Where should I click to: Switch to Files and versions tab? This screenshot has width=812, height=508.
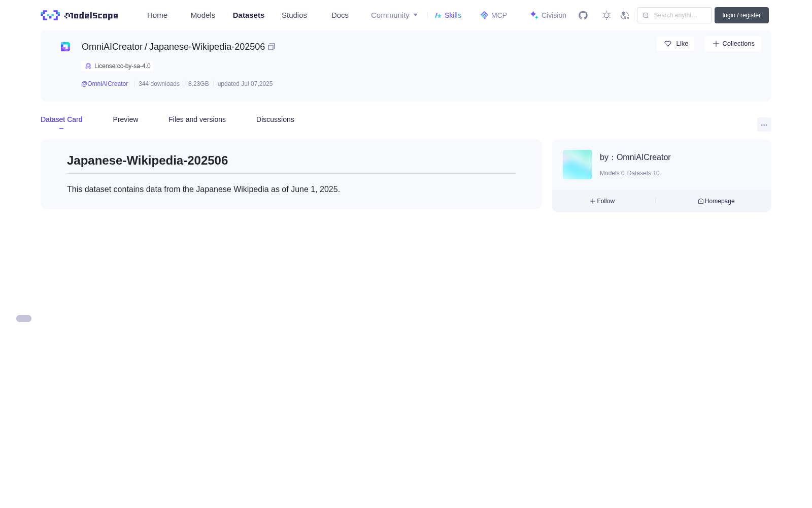pyautogui.click(x=197, y=119)
